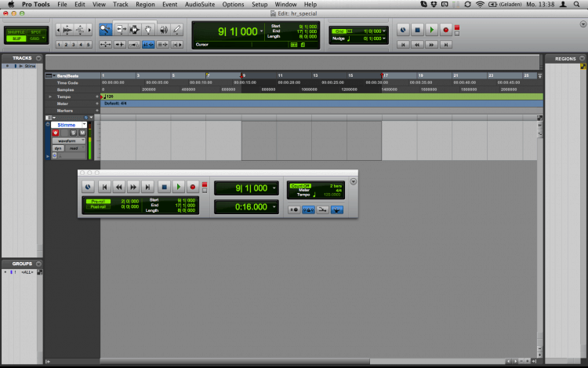Viewport: 588px width, 368px height.
Task: Click Online button in top toolbar transport
Action: (x=403, y=30)
